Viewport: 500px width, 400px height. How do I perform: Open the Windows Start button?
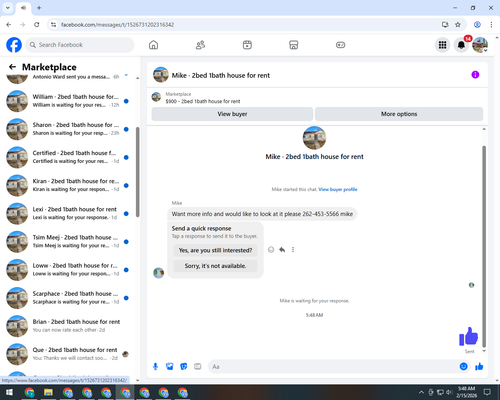tap(9, 392)
